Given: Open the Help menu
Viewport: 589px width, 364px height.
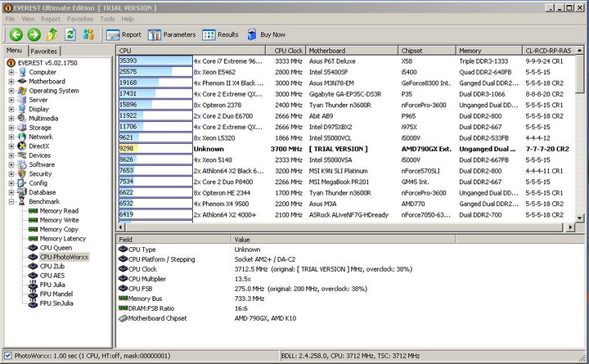Looking at the screenshot, I should click(128, 19).
